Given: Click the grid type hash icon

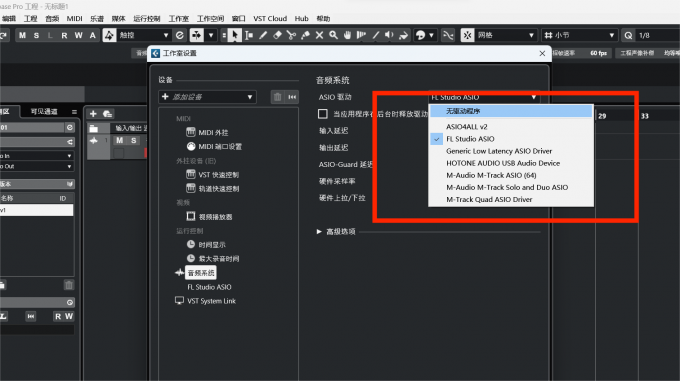Looking at the screenshot, I should click(x=549, y=35).
